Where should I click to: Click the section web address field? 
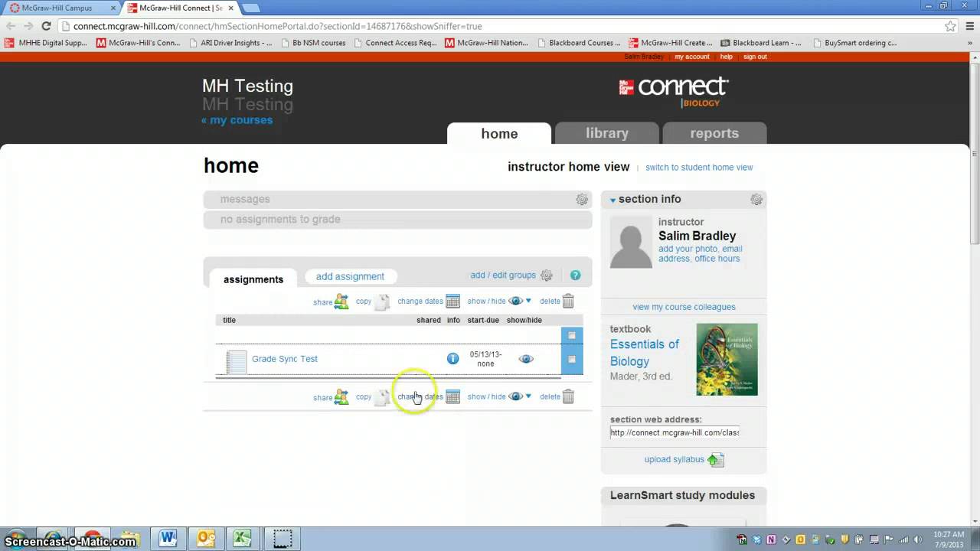tap(675, 432)
